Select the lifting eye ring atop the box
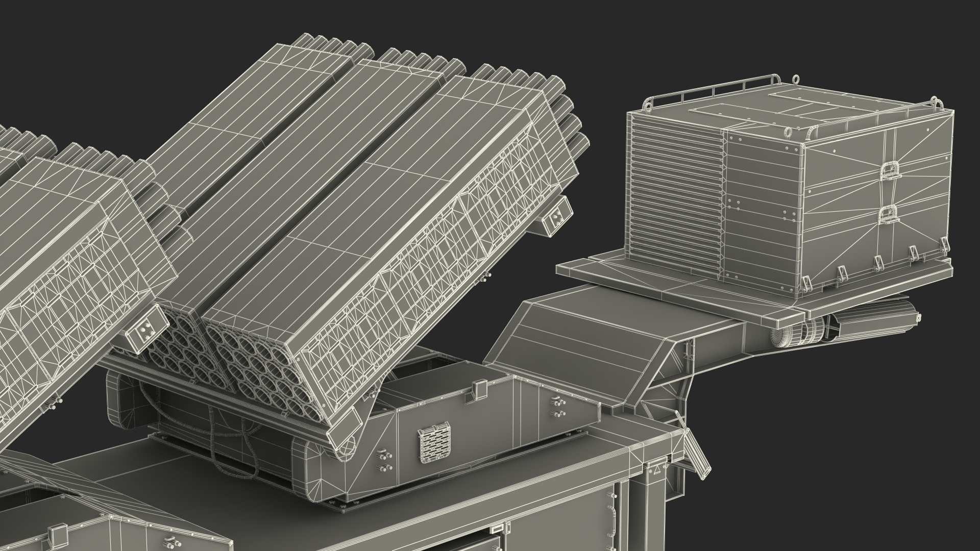Image resolution: width=980 pixels, height=551 pixels. pyautogui.click(x=795, y=79)
